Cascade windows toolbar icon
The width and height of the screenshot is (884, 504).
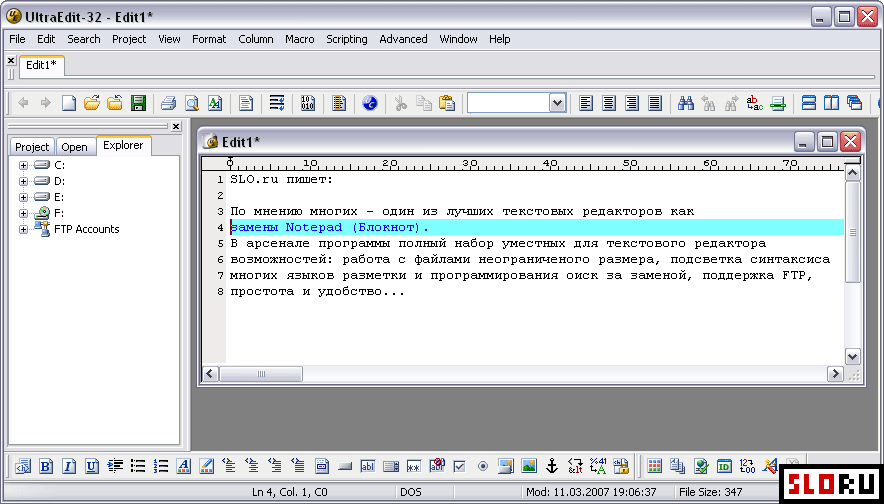tap(855, 103)
